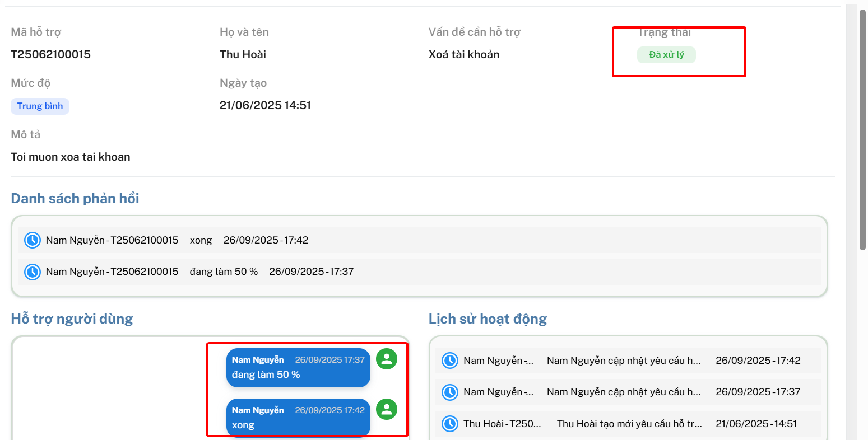Viewport: 868px width, 440px height.
Task: Select the "đang làm 50 %" chat bubble
Action: (298, 368)
